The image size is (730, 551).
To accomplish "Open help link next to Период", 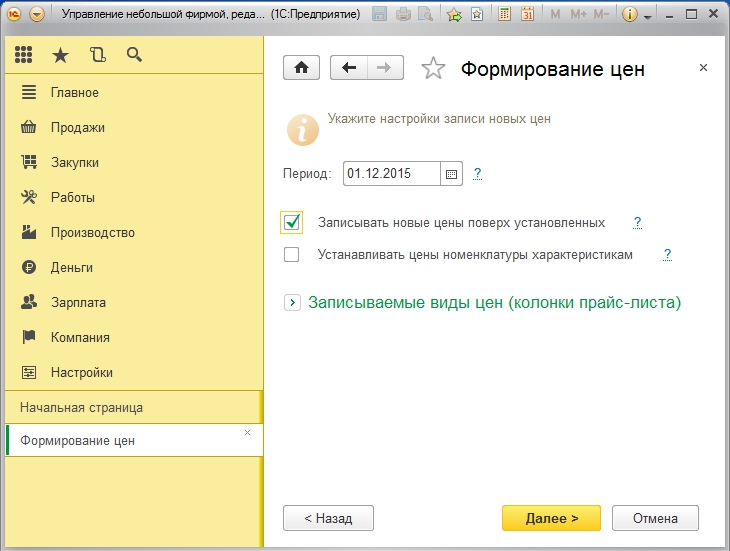I will pyautogui.click(x=477, y=174).
